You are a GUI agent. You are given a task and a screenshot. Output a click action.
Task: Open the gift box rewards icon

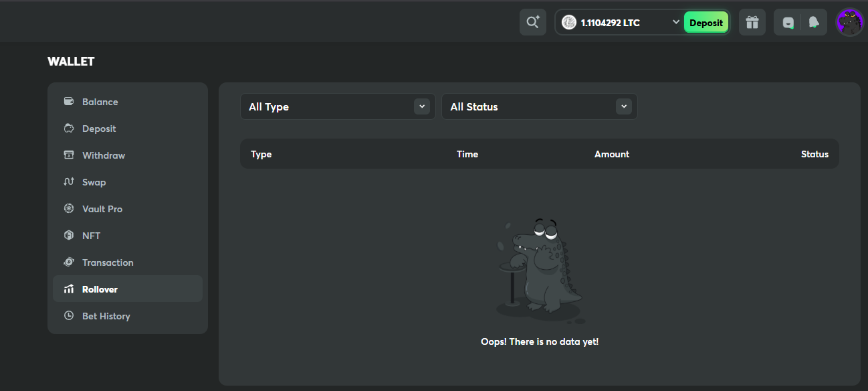(752, 22)
